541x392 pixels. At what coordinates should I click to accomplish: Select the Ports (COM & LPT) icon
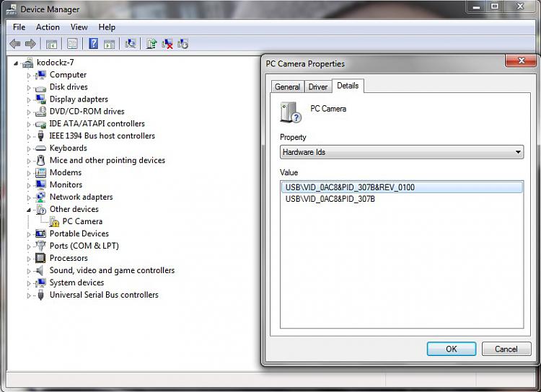40,246
